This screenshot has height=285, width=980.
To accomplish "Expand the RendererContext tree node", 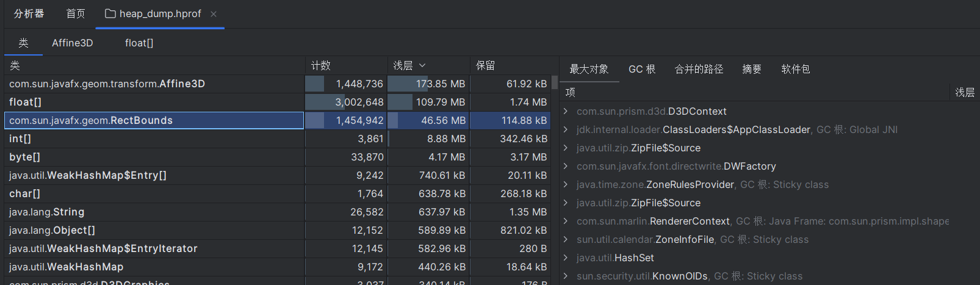I will (566, 221).
